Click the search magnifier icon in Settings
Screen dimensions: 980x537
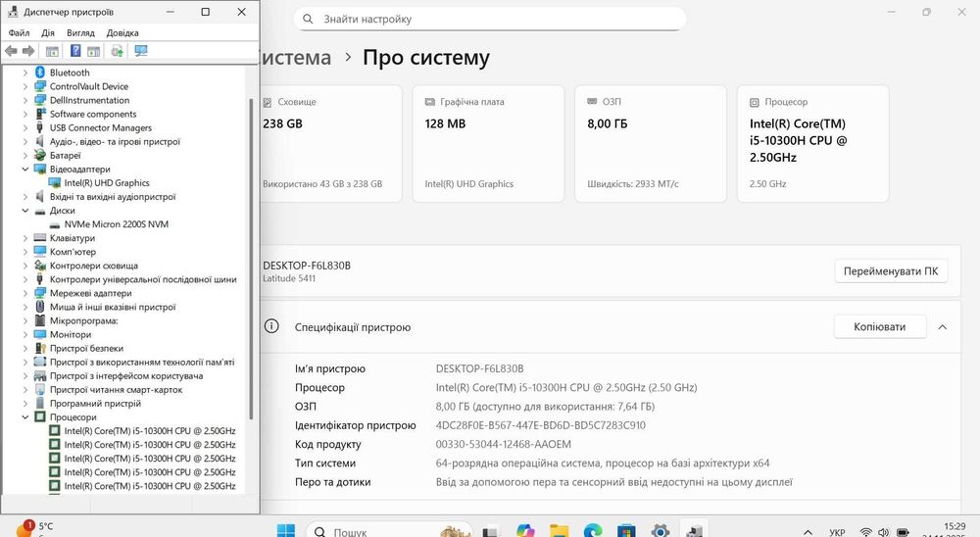[308, 19]
